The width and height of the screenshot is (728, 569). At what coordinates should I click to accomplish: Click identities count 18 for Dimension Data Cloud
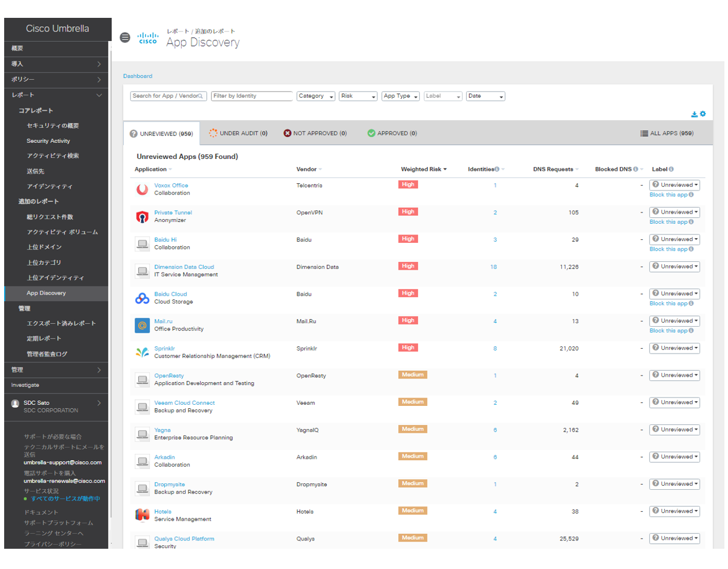(x=493, y=267)
